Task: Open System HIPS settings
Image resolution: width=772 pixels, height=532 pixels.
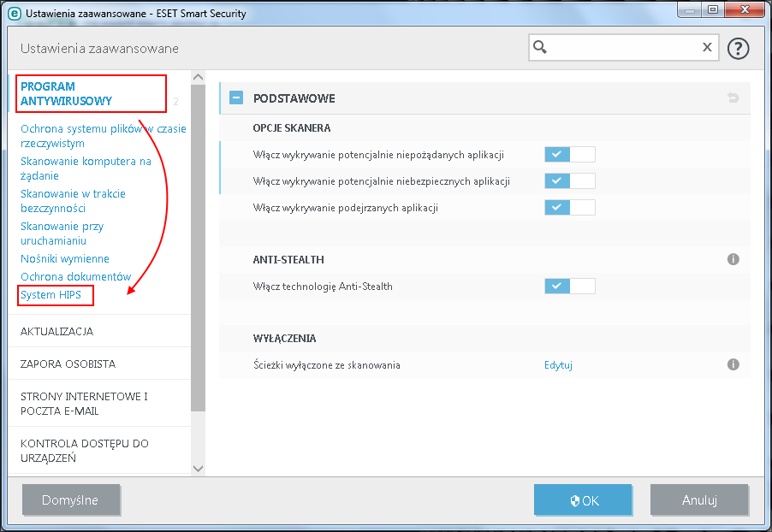Action: [x=51, y=295]
